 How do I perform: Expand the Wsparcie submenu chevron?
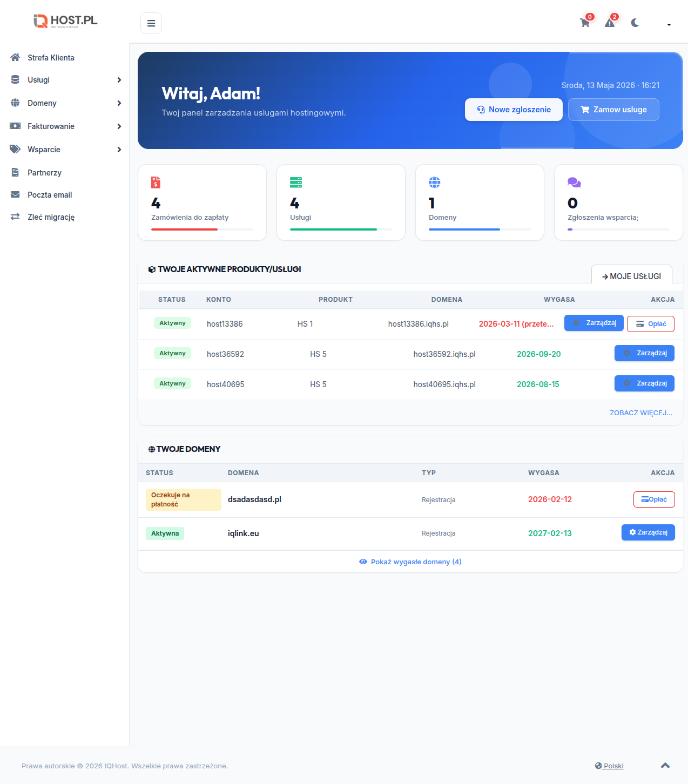119,150
